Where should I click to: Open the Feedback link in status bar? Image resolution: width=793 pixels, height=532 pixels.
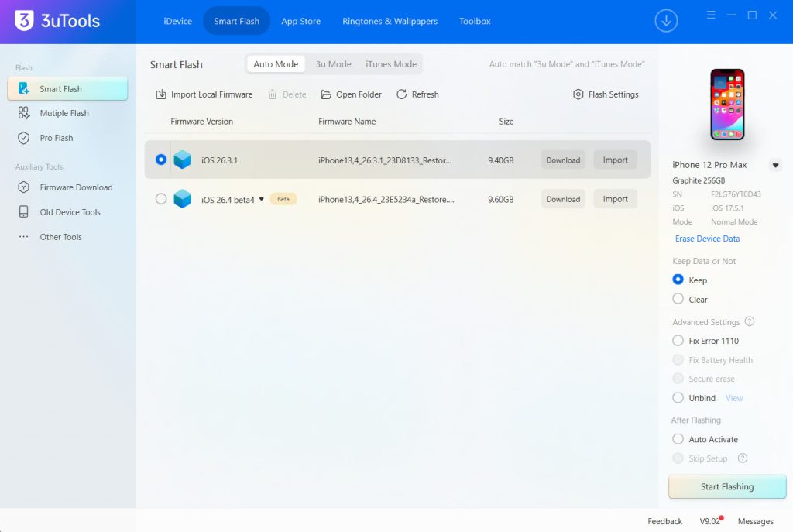664,521
